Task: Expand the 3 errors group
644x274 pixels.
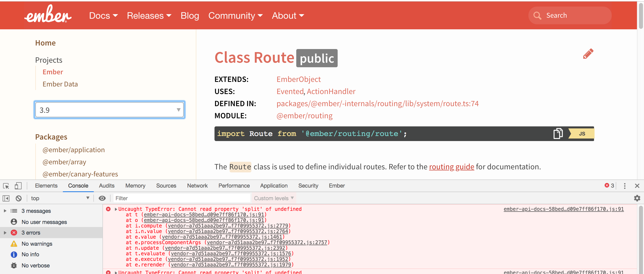Action: click(5, 233)
